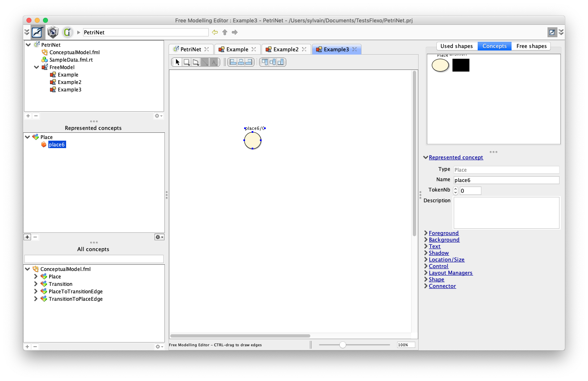Expand the Layout Managers properties link
This screenshot has height=381, width=588.
click(451, 273)
